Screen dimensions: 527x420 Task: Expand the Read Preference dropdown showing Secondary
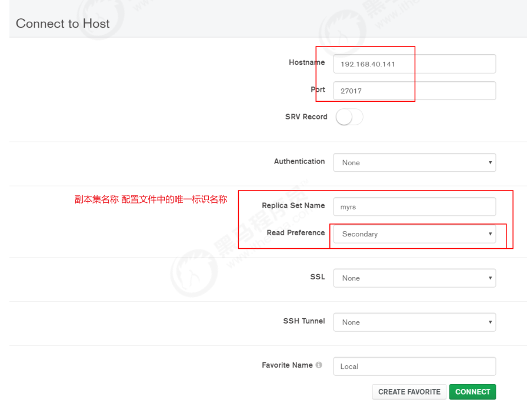point(414,234)
